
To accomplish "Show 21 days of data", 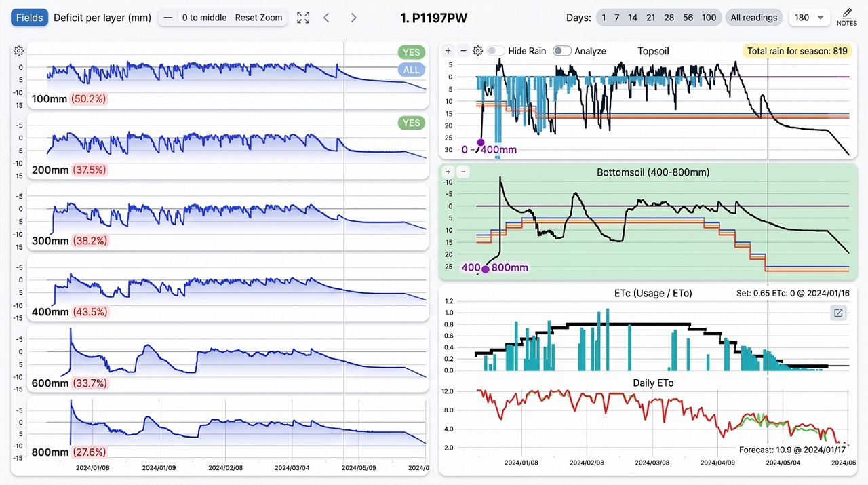I will (x=650, y=18).
